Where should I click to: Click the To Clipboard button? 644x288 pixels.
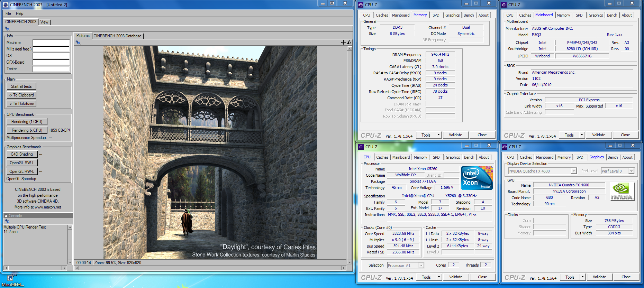point(21,95)
